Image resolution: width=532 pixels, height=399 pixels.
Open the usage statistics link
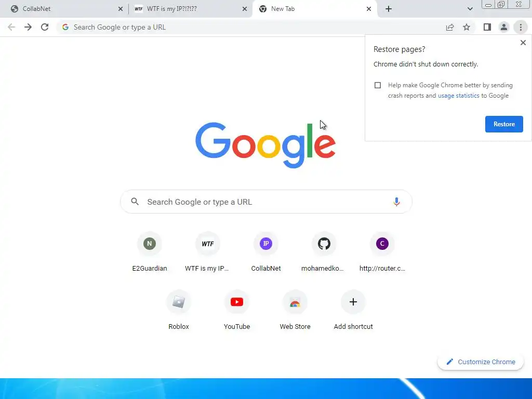pos(458,96)
